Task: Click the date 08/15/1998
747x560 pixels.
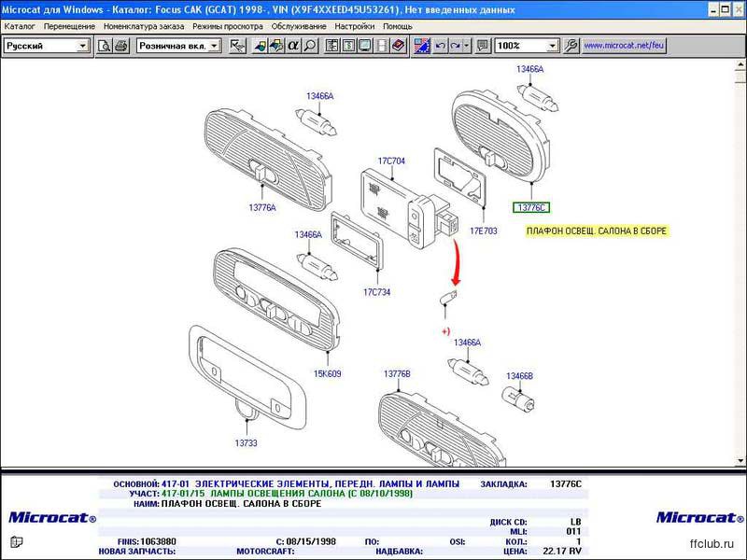Action: click(x=311, y=541)
